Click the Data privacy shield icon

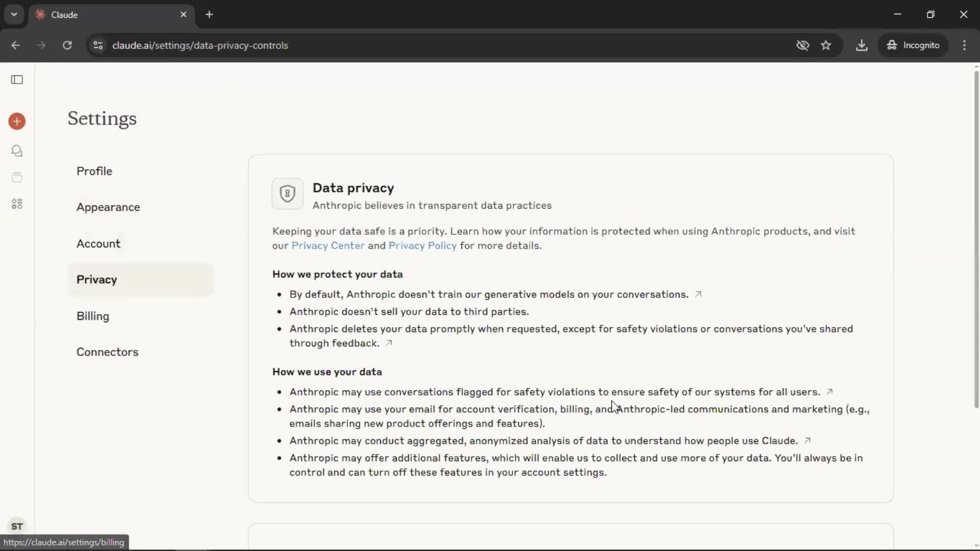click(287, 194)
